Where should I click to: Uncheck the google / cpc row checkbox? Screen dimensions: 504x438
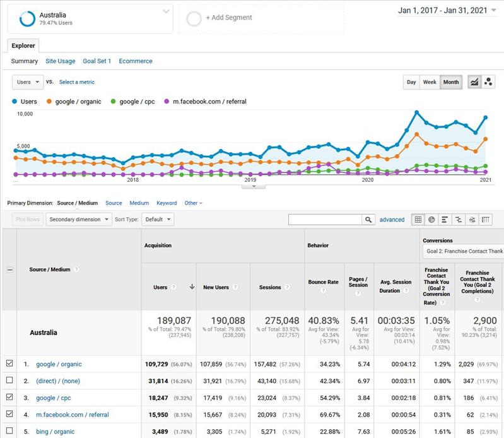(9, 397)
